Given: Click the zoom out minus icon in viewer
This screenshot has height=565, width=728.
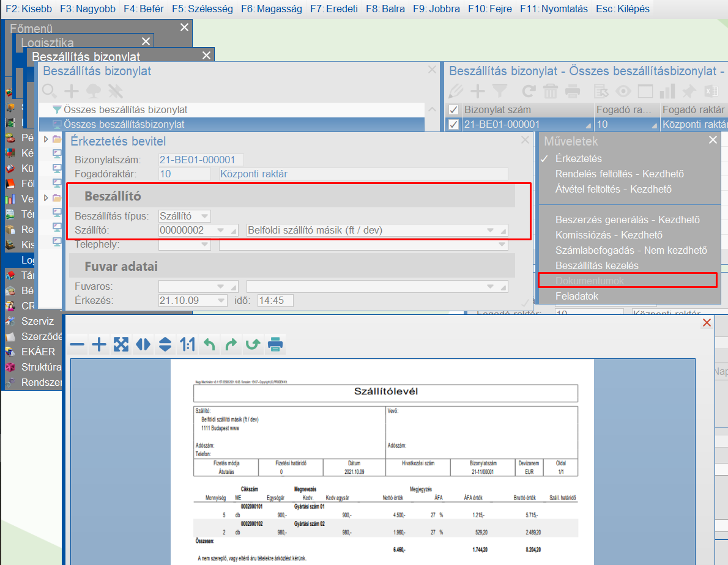Looking at the screenshot, I should click(77, 345).
